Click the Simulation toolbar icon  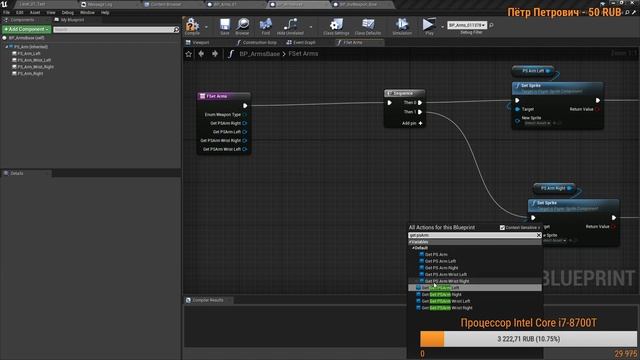tap(402, 24)
